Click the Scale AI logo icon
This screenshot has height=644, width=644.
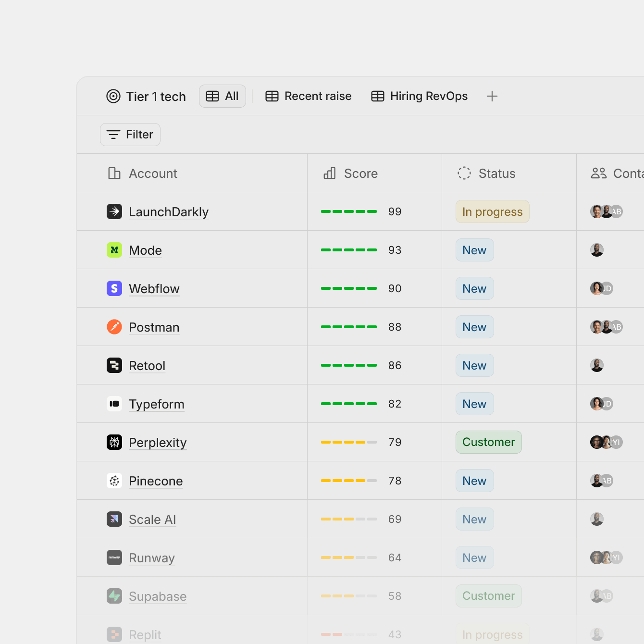114,519
